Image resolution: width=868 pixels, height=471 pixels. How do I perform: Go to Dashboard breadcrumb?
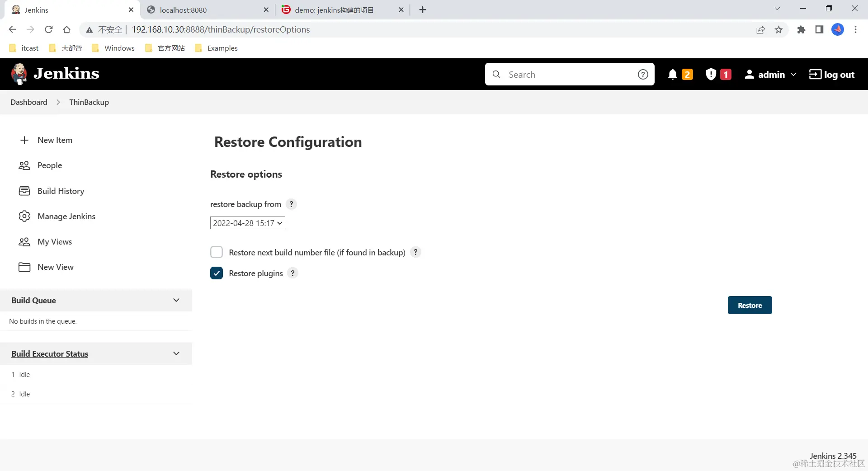coord(29,102)
